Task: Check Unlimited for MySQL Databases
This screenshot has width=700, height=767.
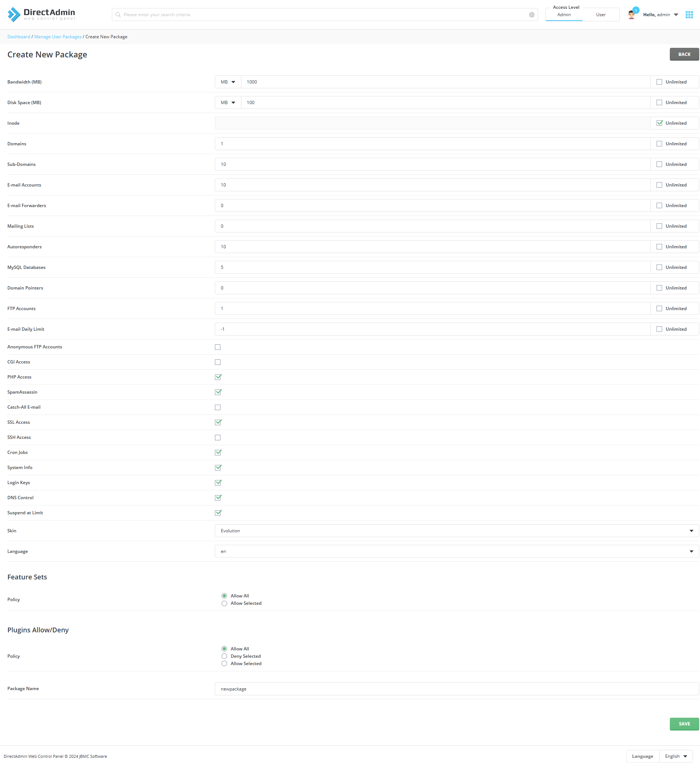Action: coord(659,267)
